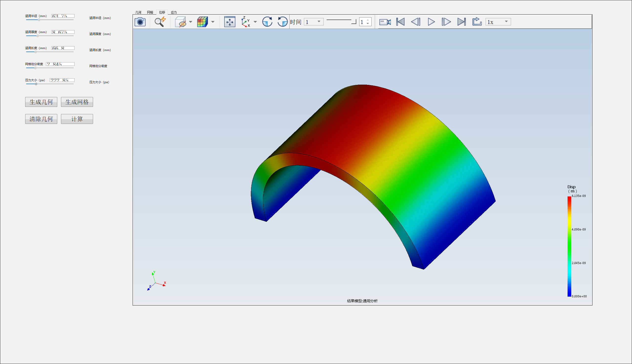
Task: Open the 1x playback speed dropdown
Action: (x=498, y=22)
